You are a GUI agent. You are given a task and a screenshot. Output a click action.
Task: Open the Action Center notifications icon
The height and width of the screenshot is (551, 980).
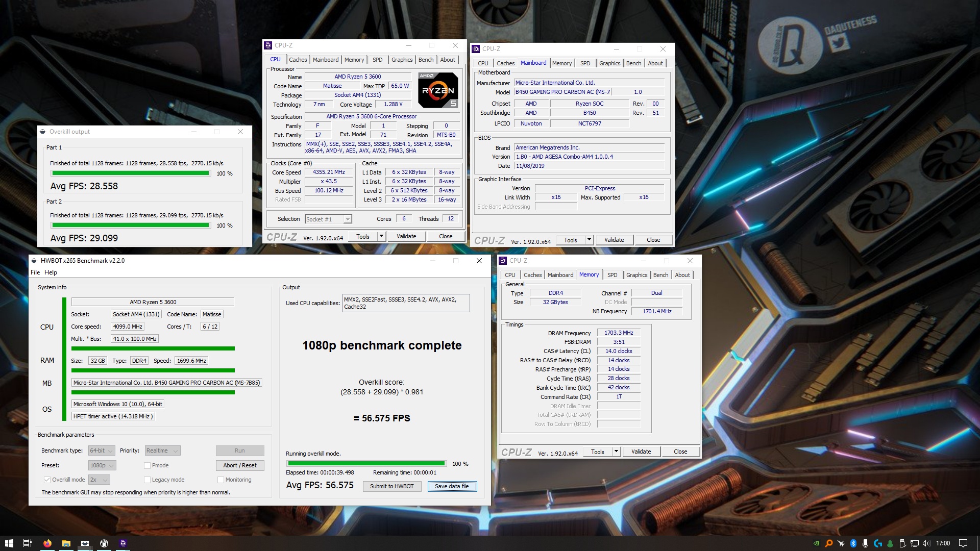tap(963, 543)
